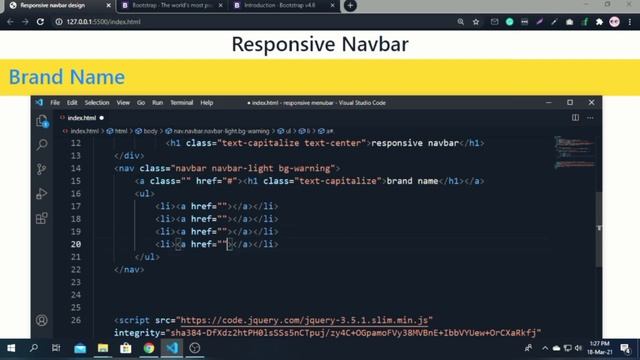Screen dimensions: 640x360
Task: Open the notification center
Action: coord(625,348)
